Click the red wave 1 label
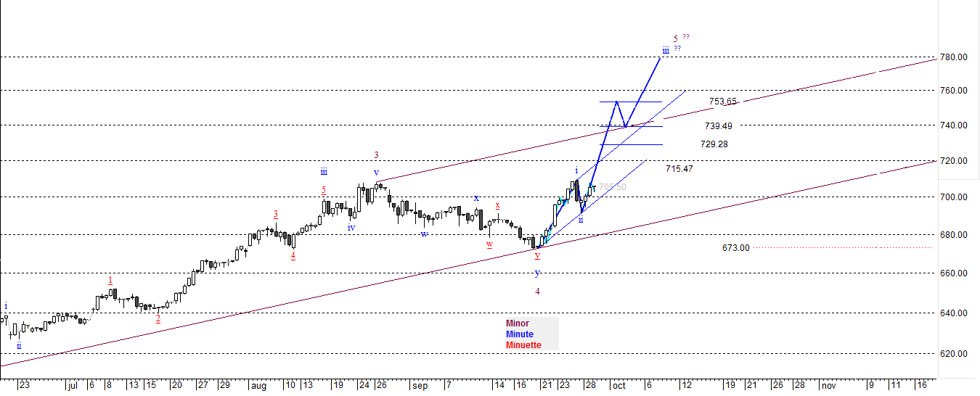Viewport: 980px width, 396px height. point(110,280)
